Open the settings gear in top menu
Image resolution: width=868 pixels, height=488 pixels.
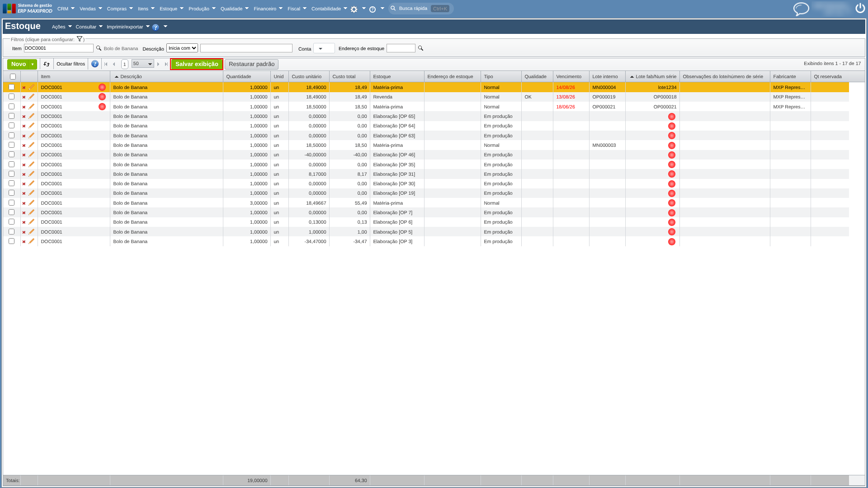tap(354, 9)
